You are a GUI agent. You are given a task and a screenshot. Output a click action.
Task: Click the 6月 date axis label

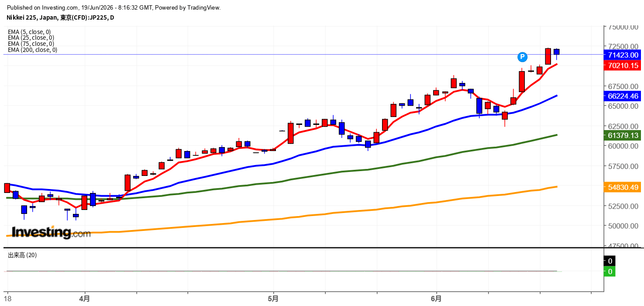point(437,299)
